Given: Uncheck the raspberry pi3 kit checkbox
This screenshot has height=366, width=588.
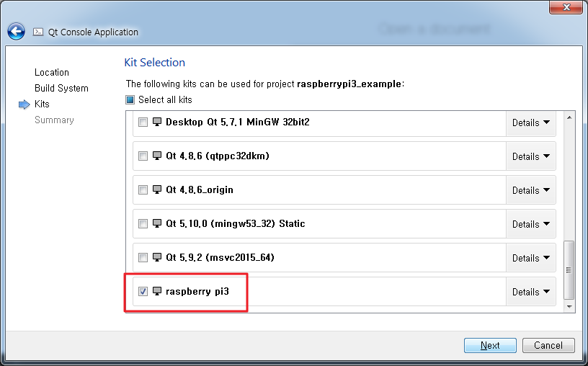Looking at the screenshot, I should click(x=143, y=292).
